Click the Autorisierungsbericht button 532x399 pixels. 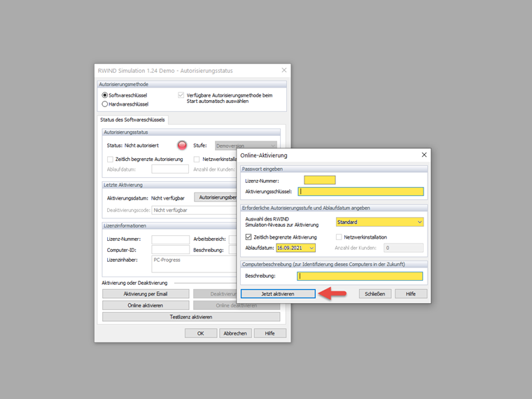pyautogui.click(x=216, y=197)
